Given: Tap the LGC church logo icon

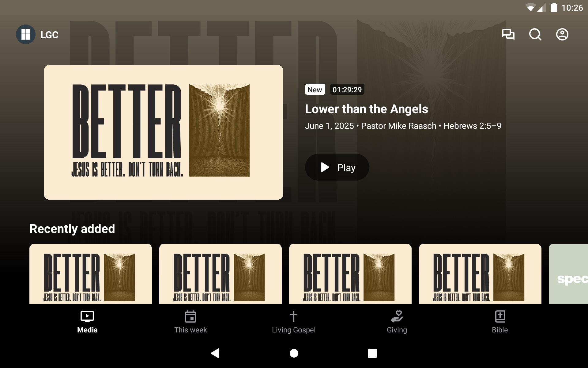Looking at the screenshot, I should [26, 34].
